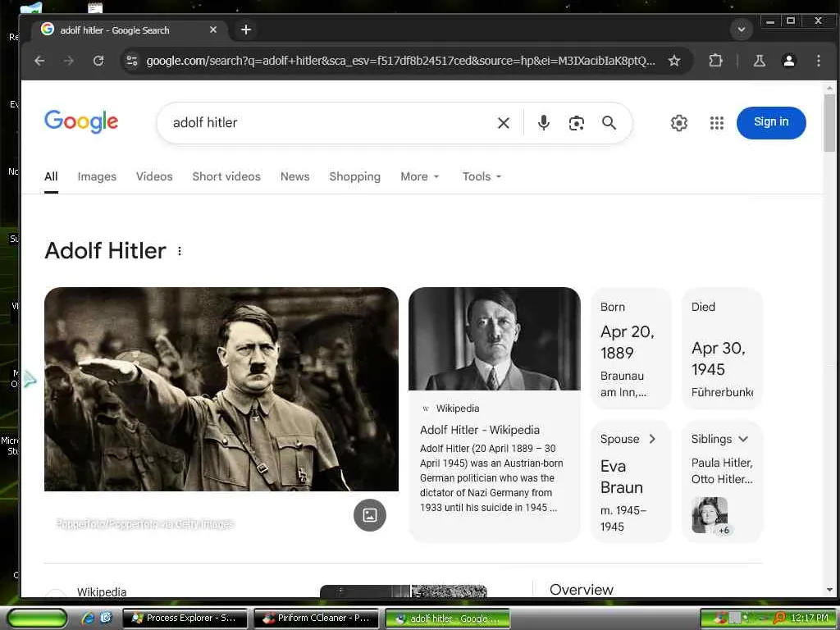Submit search with magnifying glass icon

pyautogui.click(x=609, y=123)
